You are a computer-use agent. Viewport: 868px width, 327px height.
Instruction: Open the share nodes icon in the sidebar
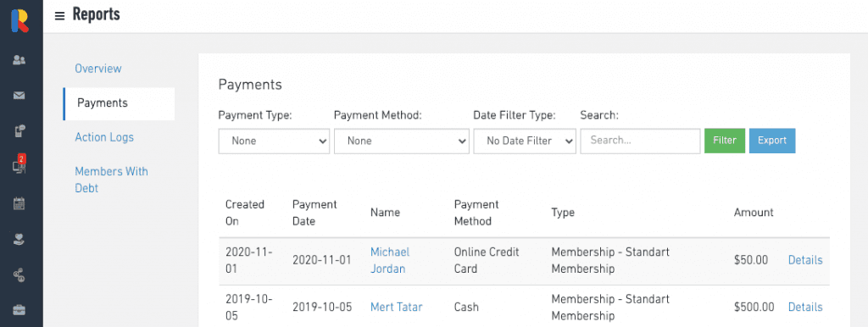[x=19, y=274]
